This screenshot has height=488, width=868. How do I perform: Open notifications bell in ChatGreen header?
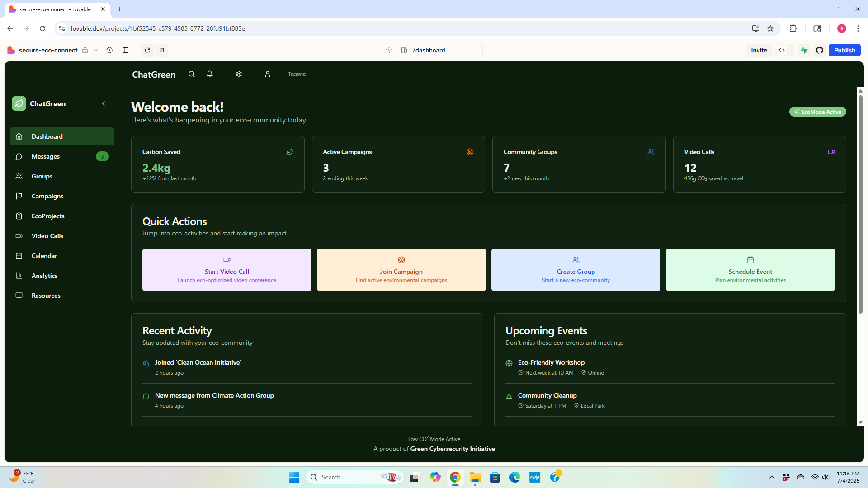pyautogui.click(x=210, y=74)
